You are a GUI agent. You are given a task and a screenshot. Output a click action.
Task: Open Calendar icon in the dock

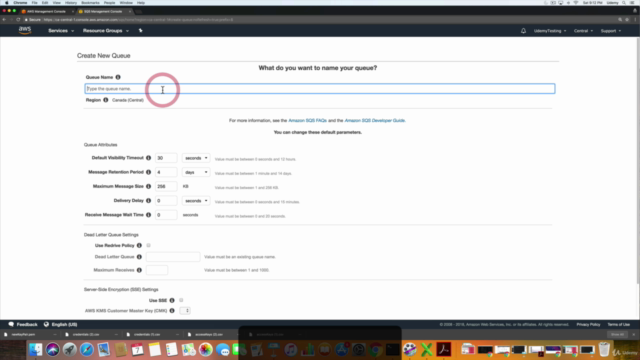(138, 350)
